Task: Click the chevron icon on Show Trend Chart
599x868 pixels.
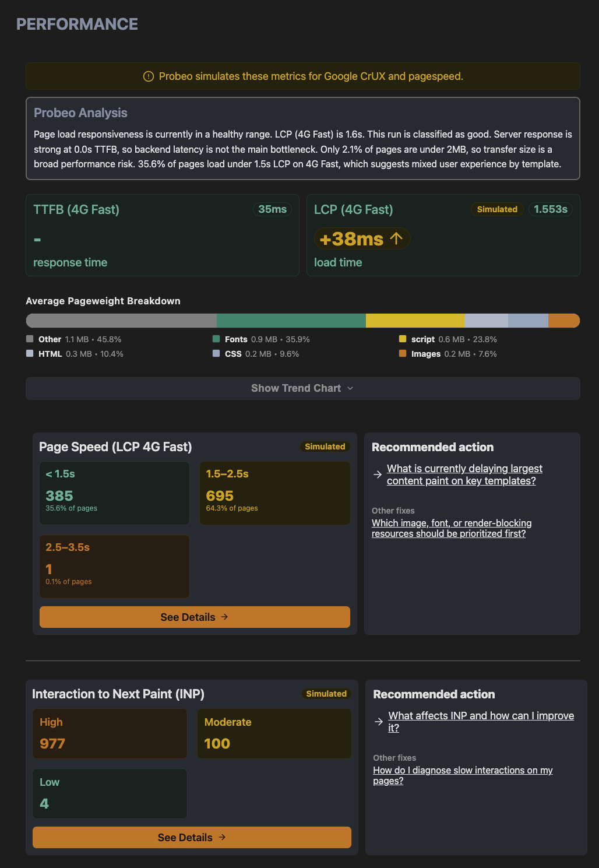Action: [x=350, y=388]
